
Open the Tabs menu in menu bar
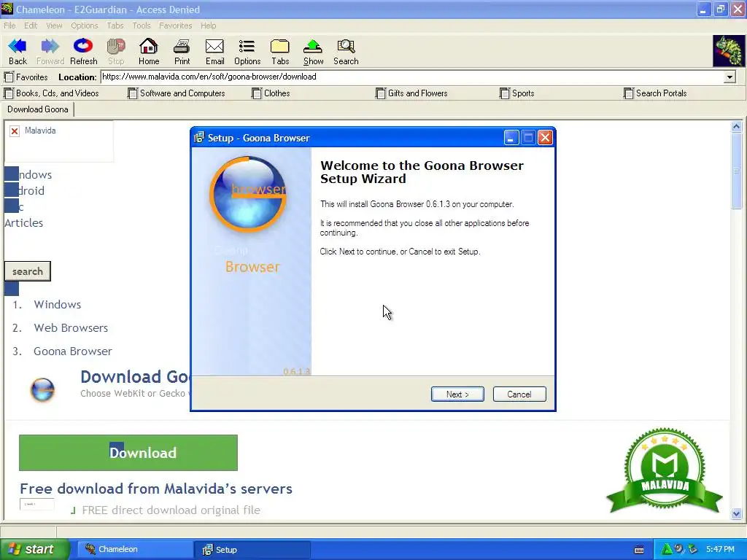pyautogui.click(x=115, y=26)
